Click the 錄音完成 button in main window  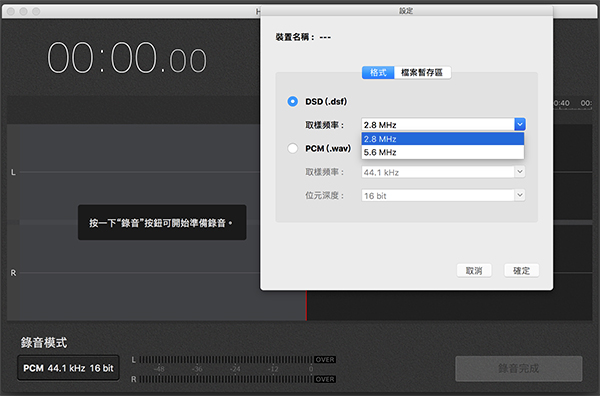[519, 368]
